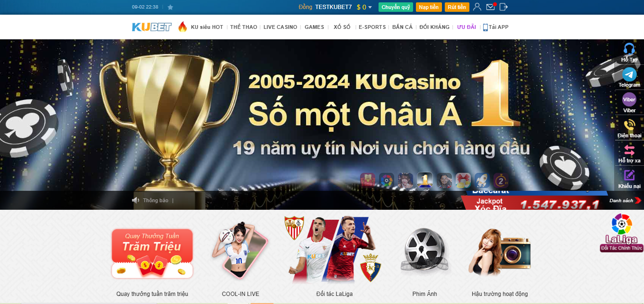Open the THỂ THAO menu item
The image size is (644, 304).
[244, 27]
